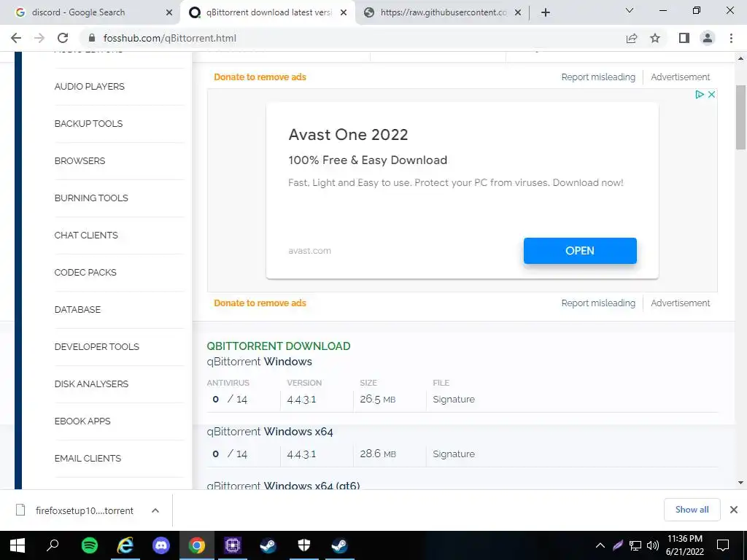Open taskbar search magnifier
747x560 pixels.
53,545
